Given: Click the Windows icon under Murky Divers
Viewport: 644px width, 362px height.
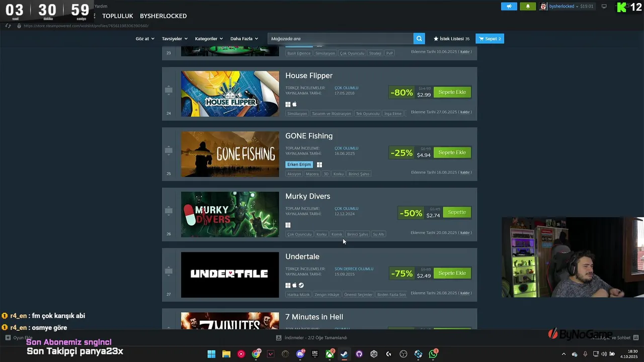Looking at the screenshot, I should [x=288, y=225].
